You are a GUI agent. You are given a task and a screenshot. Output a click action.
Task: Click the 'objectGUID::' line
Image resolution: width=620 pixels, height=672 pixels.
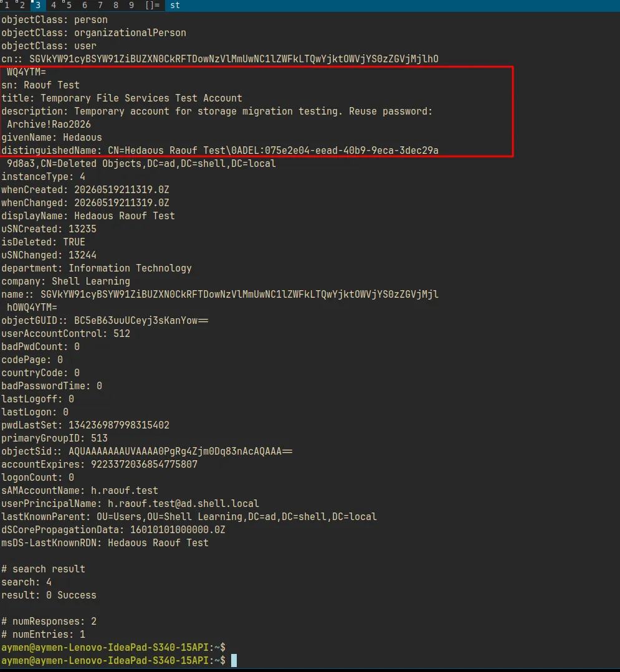click(105, 321)
